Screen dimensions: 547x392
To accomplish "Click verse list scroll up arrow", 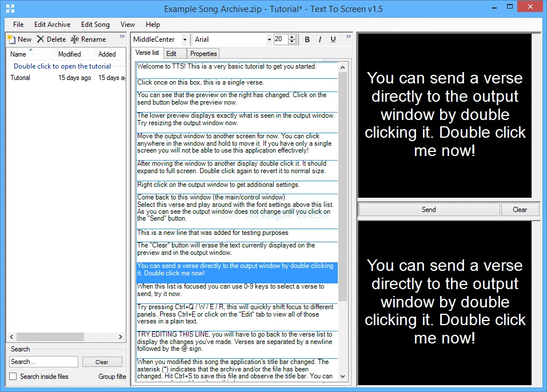I will pyautogui.click(x=342, y=67).
